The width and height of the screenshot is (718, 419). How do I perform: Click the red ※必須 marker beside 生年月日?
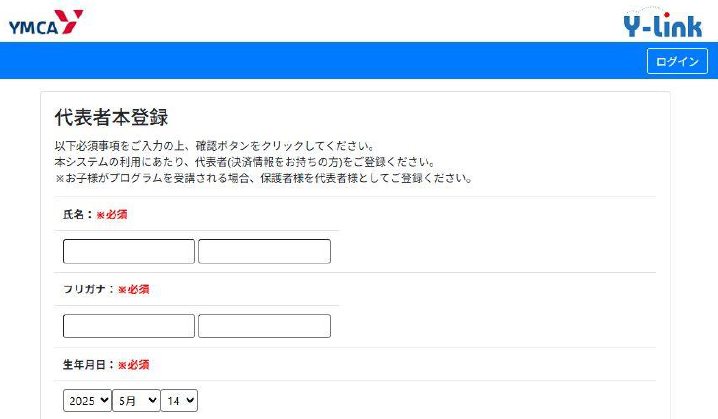point(134,365)
